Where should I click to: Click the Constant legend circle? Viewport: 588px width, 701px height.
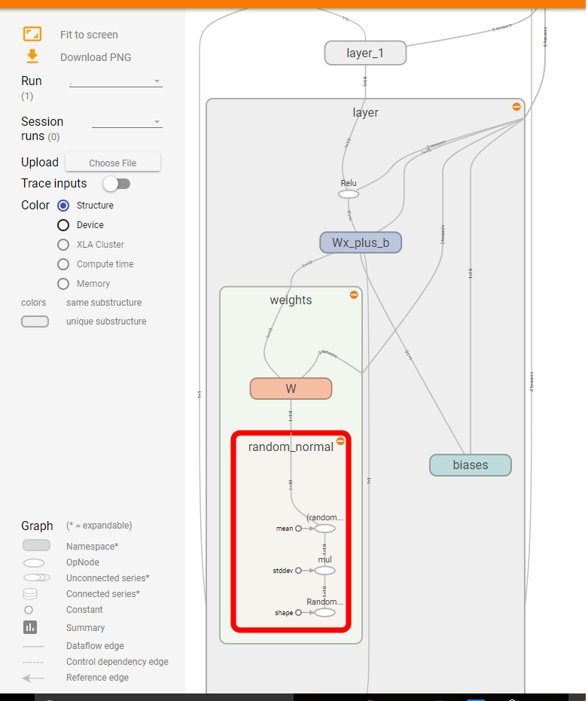point(29,610)
